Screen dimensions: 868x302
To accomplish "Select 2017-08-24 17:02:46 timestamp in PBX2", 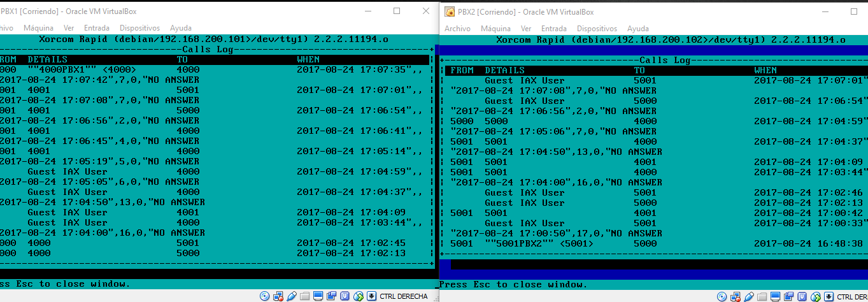I will point(809,192).
